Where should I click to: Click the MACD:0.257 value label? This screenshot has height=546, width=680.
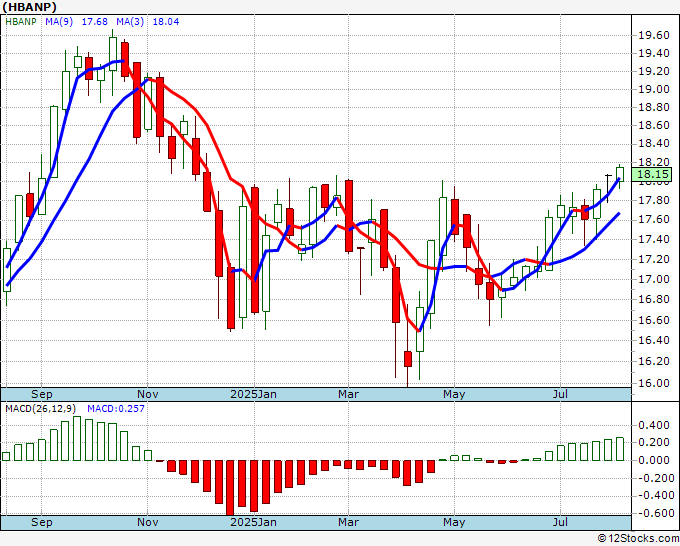[x=116, y=409]
